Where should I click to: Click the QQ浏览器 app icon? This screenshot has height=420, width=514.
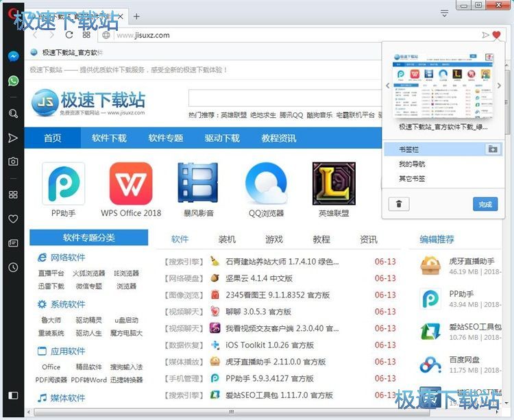[x=266, y=184]
